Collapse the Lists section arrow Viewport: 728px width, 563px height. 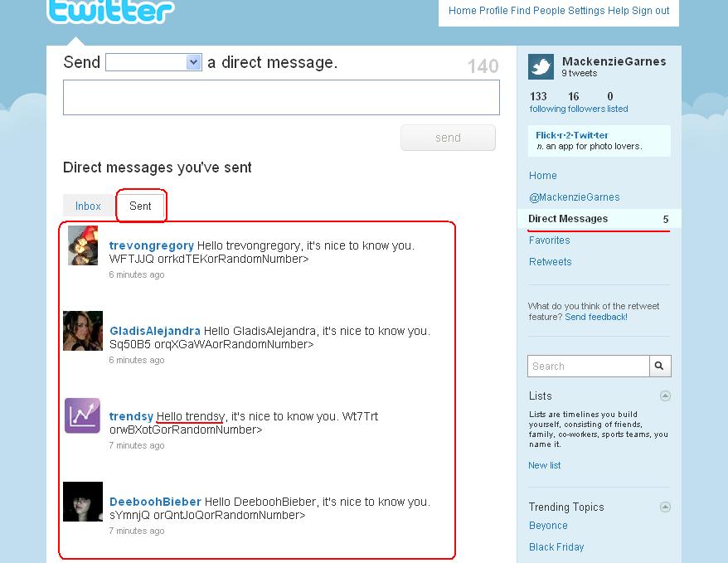(665, 396)
